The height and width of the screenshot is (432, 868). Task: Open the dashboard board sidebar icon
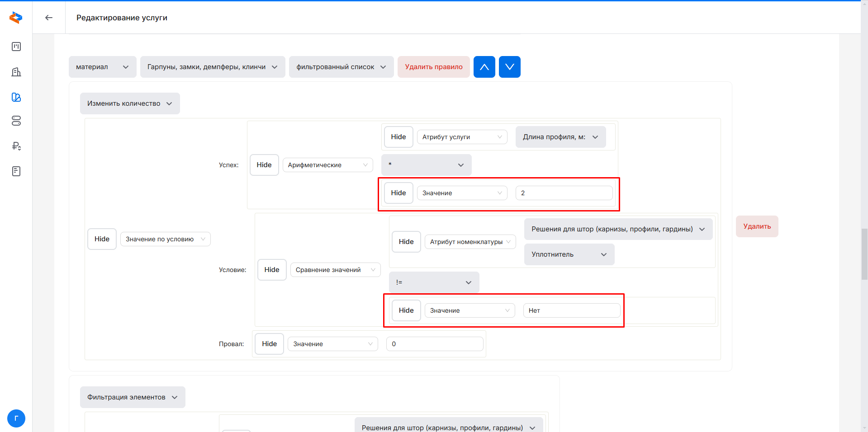pyautogui.click(x=16, y=47)
